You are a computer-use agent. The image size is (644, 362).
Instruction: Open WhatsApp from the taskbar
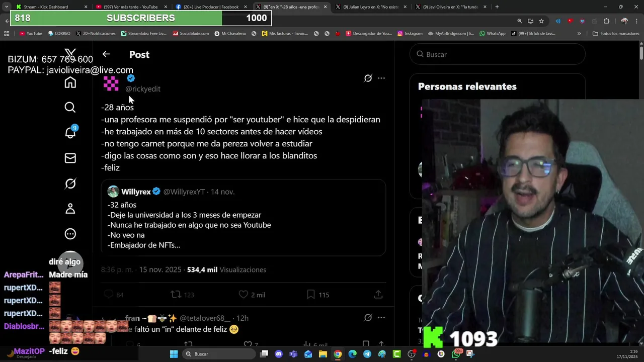pyautogui.click(x=456, y=354)
